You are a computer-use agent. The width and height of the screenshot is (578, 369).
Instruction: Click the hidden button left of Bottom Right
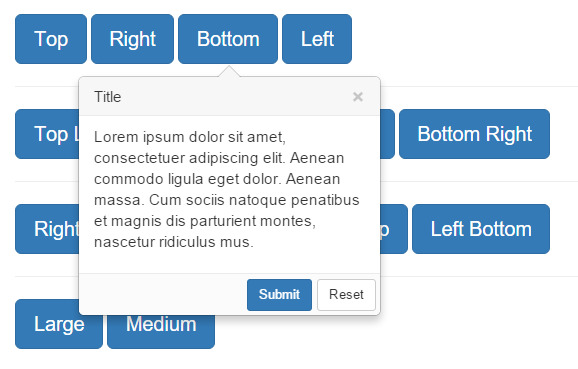point(387,134)
